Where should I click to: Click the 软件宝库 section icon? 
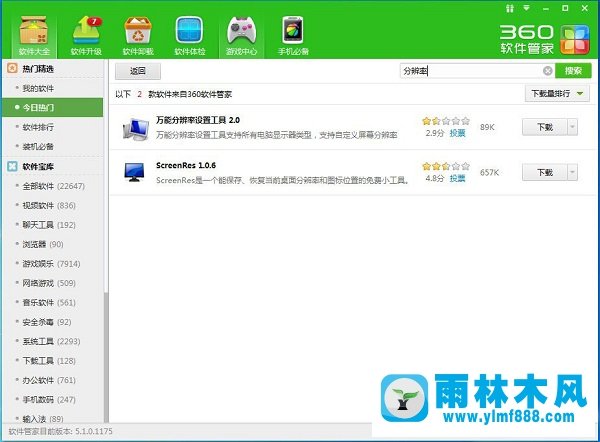click(x=12, y=166)
